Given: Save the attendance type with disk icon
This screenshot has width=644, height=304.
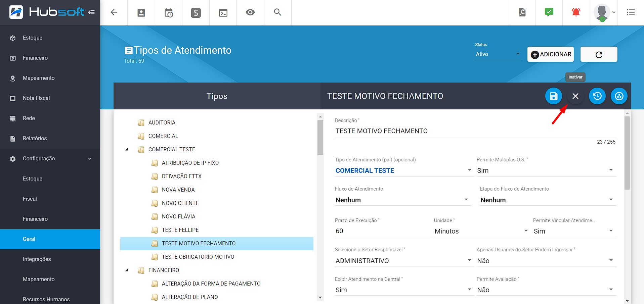Looking at the screenshot, I should click(x=554, y=96).
